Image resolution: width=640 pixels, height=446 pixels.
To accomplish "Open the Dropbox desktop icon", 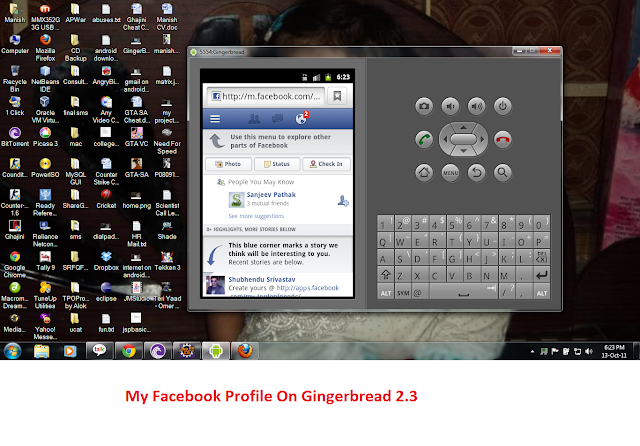I will pos(106,261).
